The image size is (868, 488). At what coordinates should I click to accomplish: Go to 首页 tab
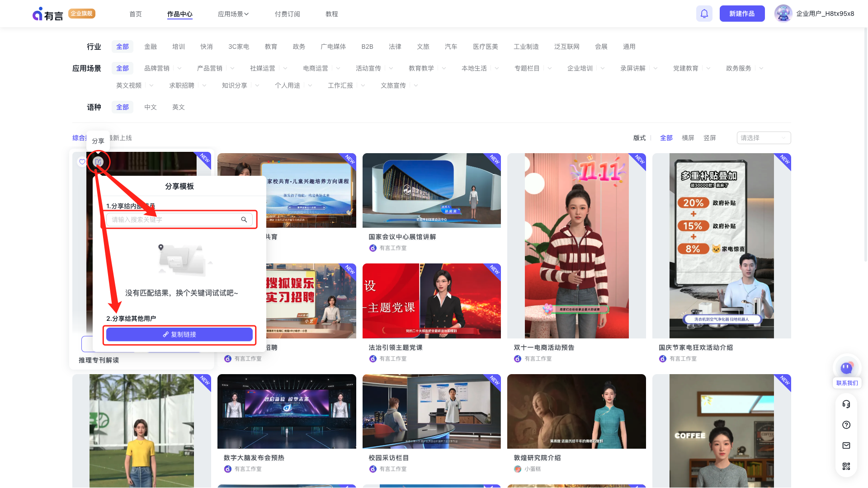pos(136,14)
